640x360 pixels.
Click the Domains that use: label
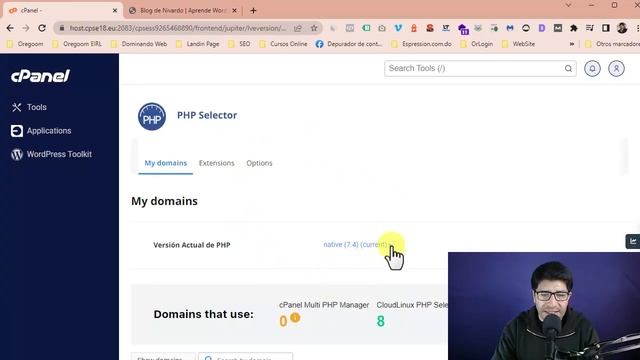click(204, 314)
